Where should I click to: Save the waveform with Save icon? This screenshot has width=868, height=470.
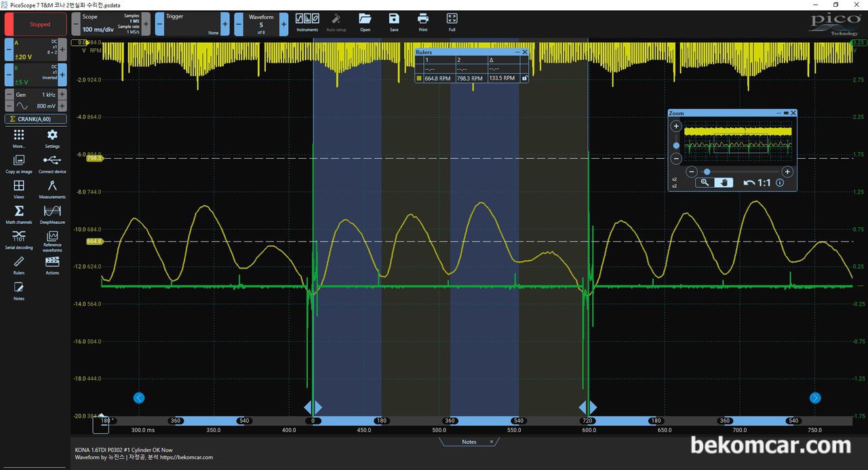click(x=394, y=22)
